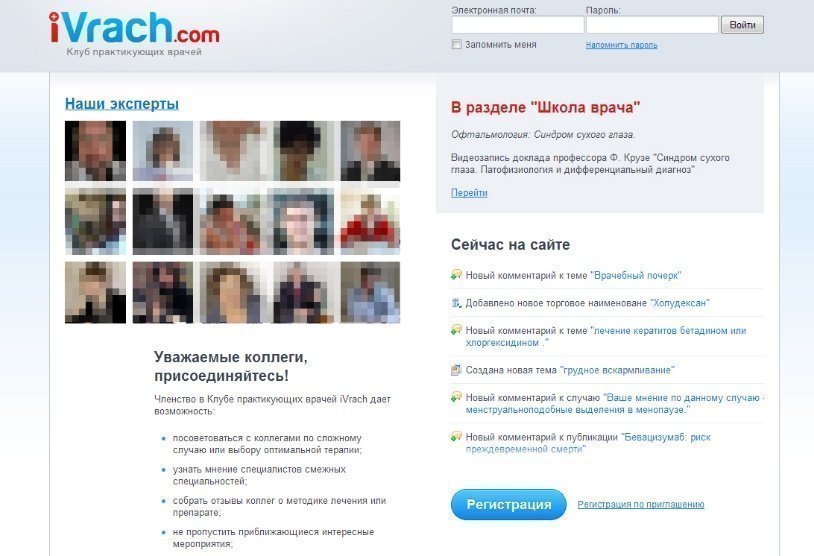The height and width of the screenshot is (556, 814).
Task: Click the comment icon beside "Врачебный почерк"
Action: [x=456, y=275]
